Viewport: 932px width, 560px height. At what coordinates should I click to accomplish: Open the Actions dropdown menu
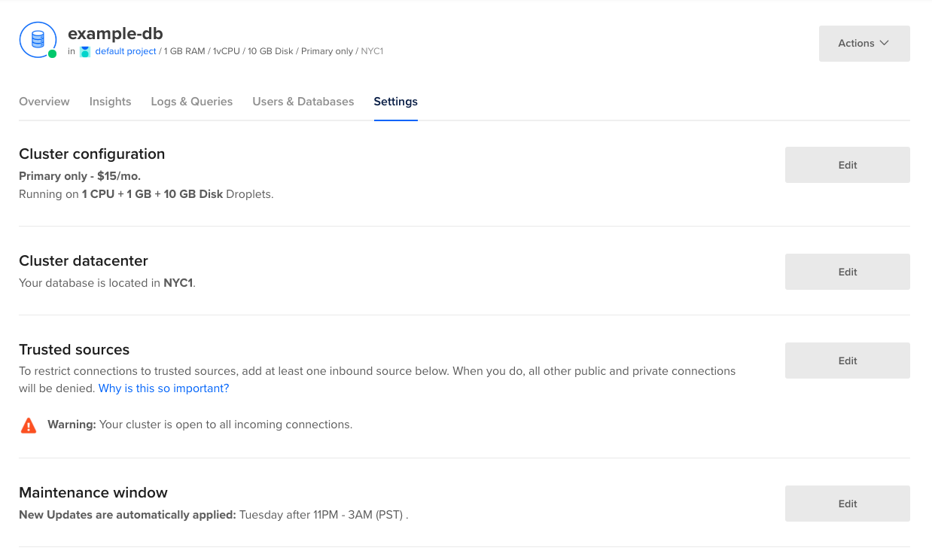[864, 44]
